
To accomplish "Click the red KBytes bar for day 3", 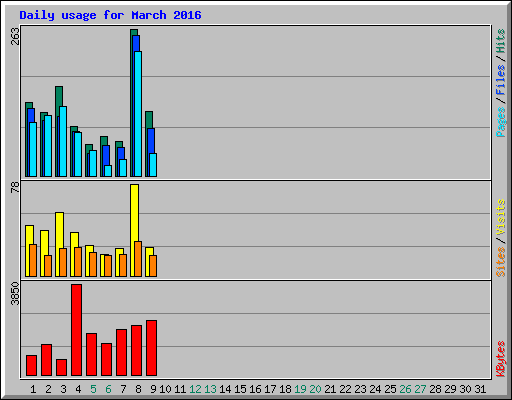I will pos(61,367).
